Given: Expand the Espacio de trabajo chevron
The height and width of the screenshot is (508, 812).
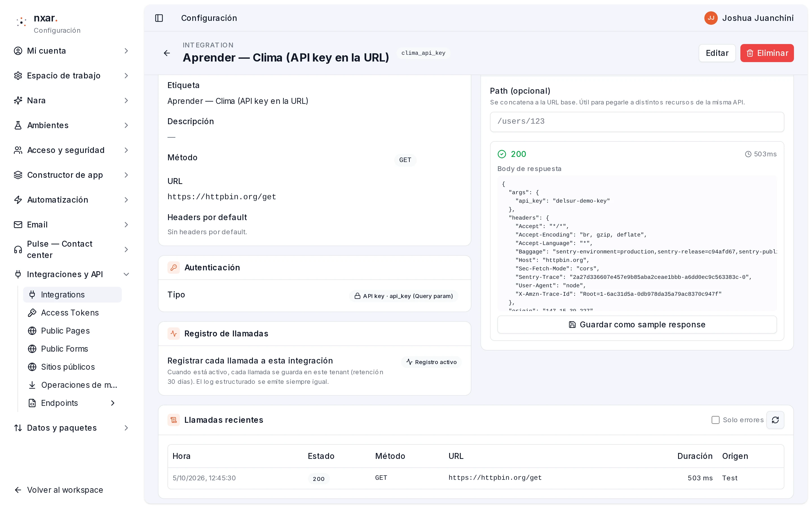Looking at the screenshot, I should coord(126,76).
